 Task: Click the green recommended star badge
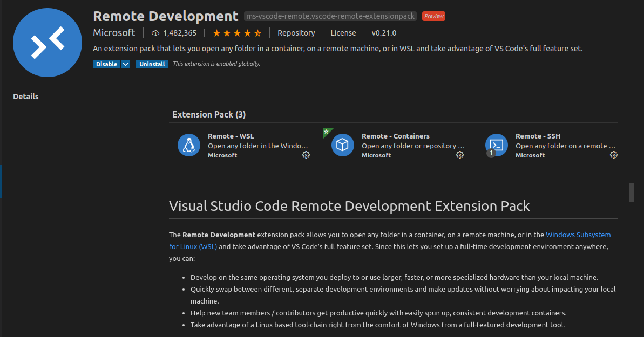pyautogui.click(x=327, y=132)
